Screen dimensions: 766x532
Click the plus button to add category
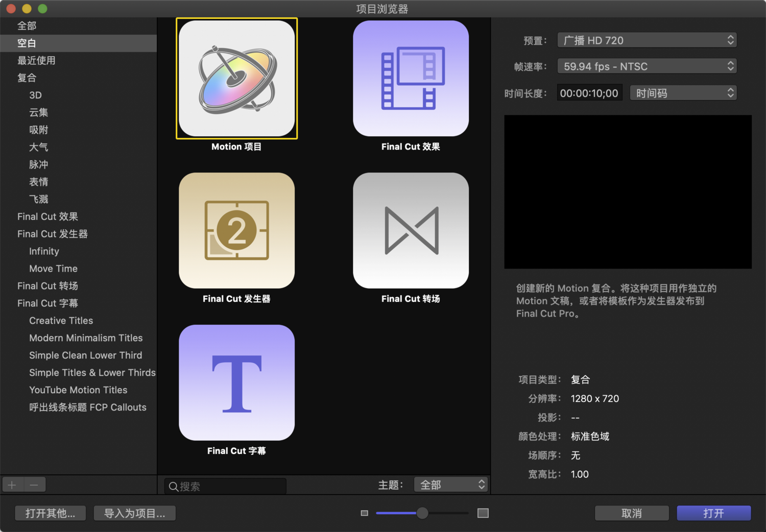tap(12, 485)
